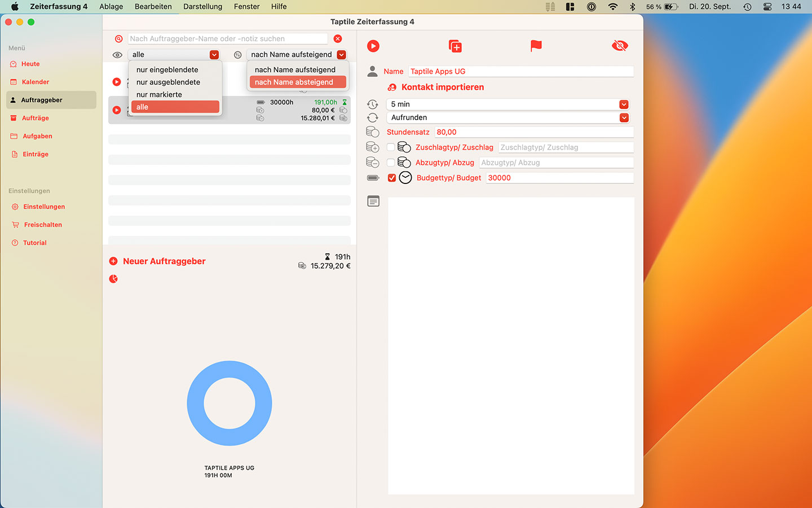812x508 pixels.
Task: Clear the search with the red X icon
Action: [x=338, y=39]
